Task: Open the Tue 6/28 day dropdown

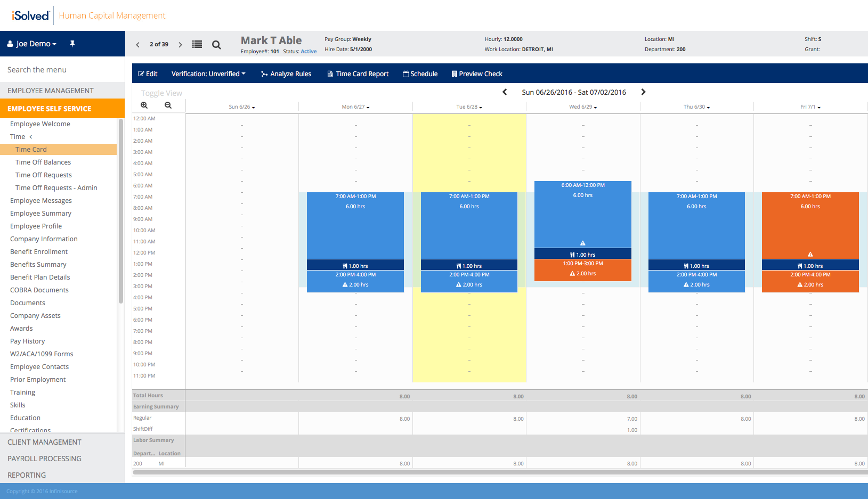Action: (x=469, y=107)
